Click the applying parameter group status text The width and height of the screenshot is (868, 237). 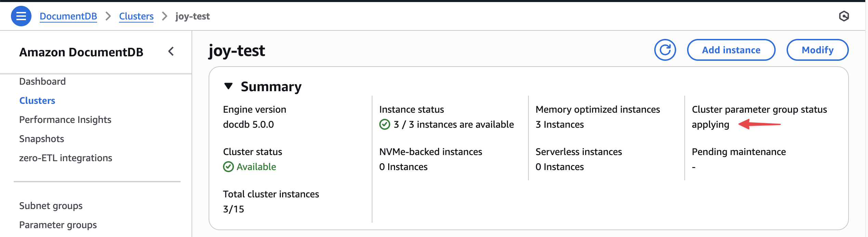point(710,125)
